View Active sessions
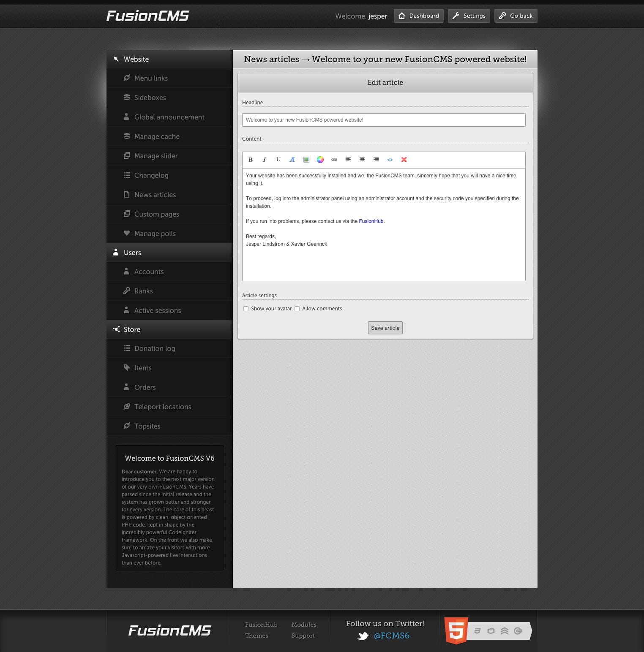 (x=169, y=310)
